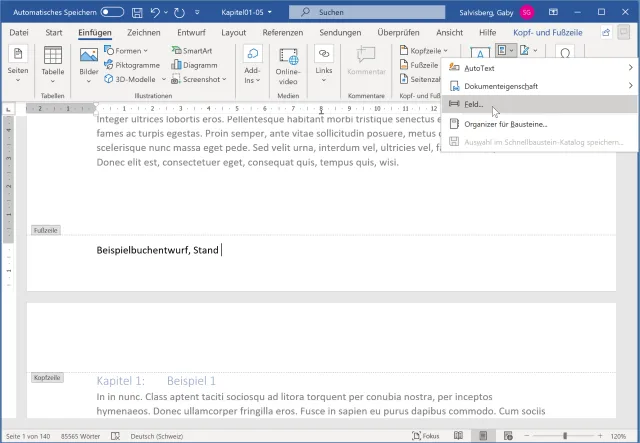This screenshot has height=443, width=640.
Task: Click the spelling check status icon
Action: 116,436
